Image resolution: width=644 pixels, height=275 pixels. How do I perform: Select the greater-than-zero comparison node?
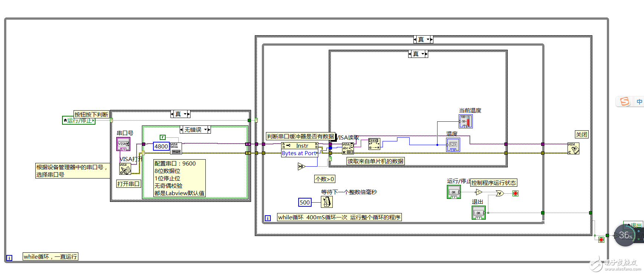[x=301, y=167]
